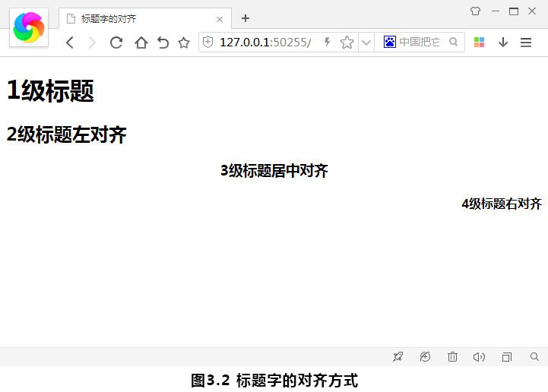Image resolution: width=548 pixels, height=392 pixels.
Task: Click the skin shirt icon in title bar
Action: tap(475, 11)
